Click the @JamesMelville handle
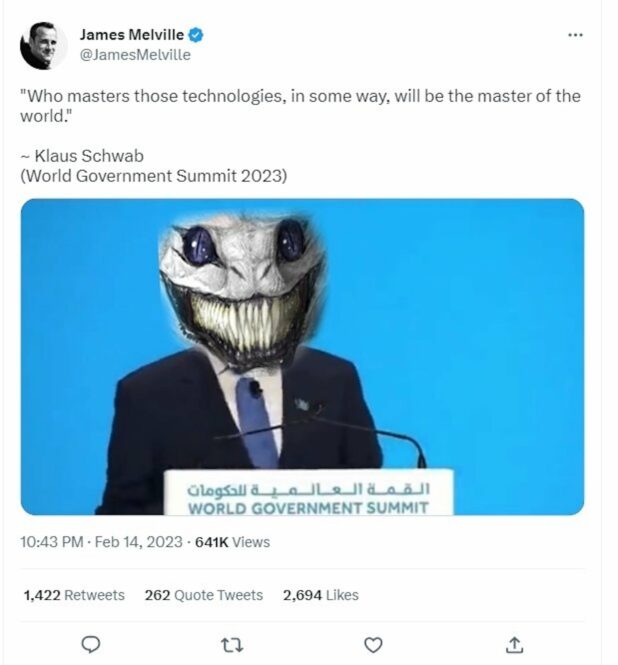 click(x=134, y=55)
